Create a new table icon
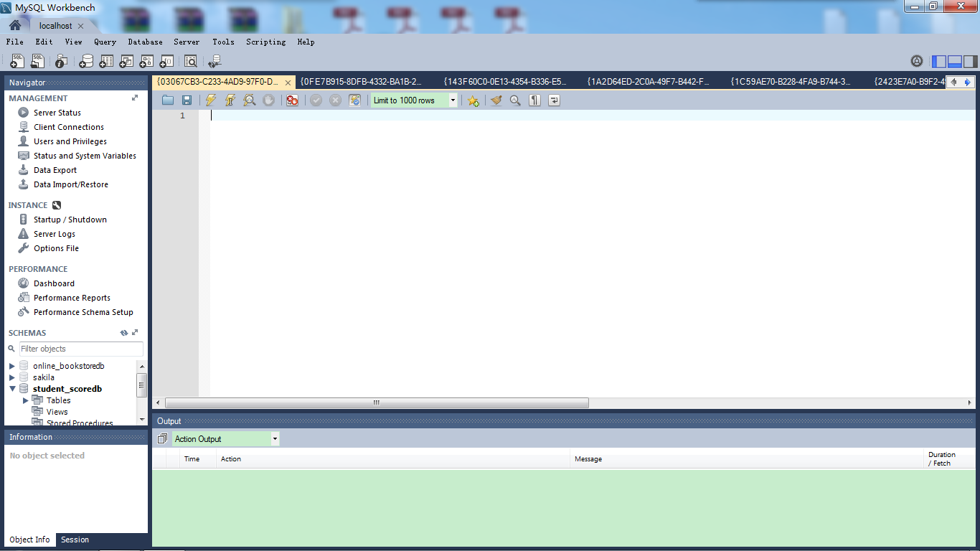This screenshot has height=551, width=980. click(106, 62)
